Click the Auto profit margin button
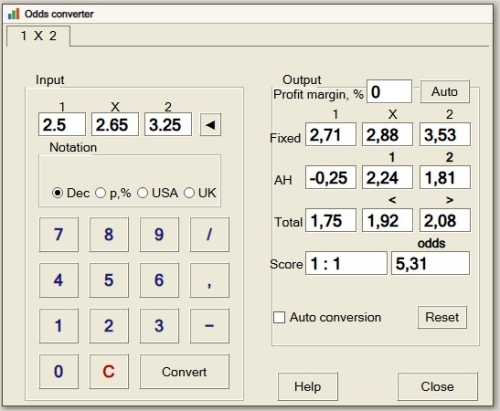The image size is (500, 411). click(445, 91)
